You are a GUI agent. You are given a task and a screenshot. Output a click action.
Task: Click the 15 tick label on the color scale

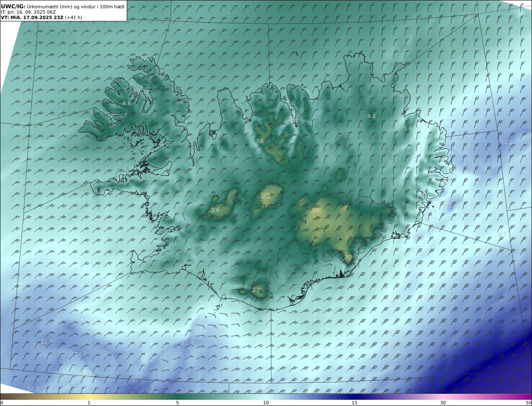[355, 403]
